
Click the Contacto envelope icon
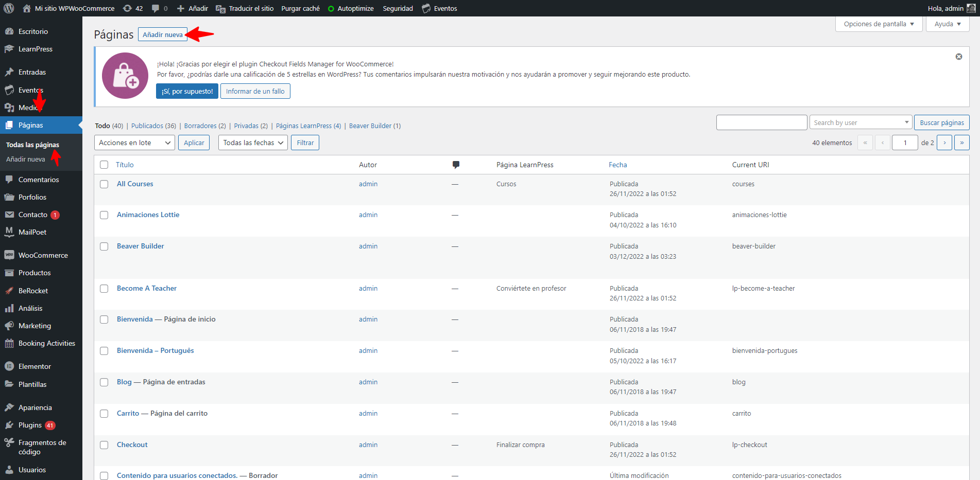[x=9, y=215]
